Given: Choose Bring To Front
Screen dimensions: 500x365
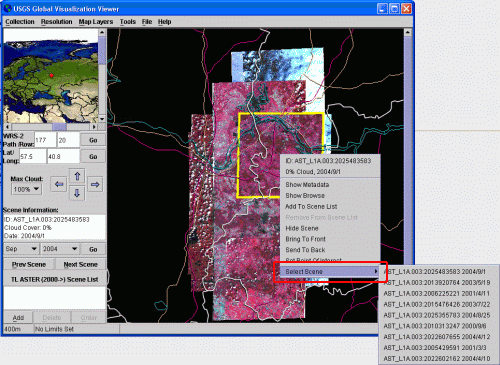Looking at the screenshot, I should click(x=330, y=239).
